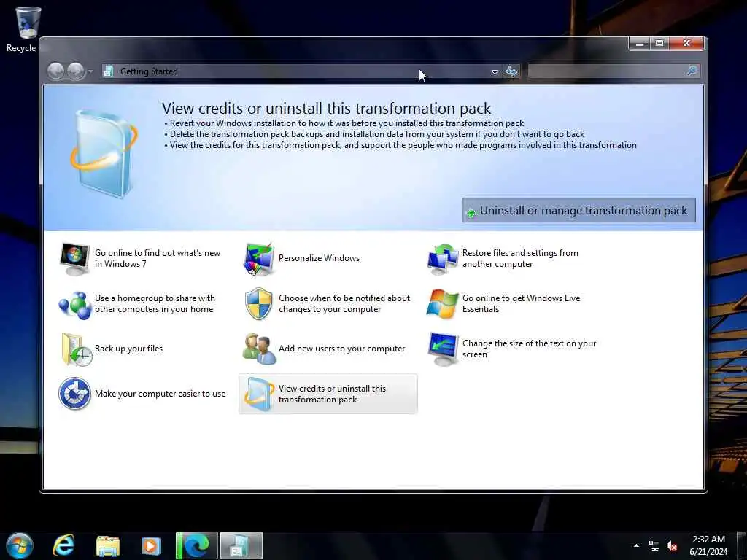Select 'Back up your files' label
The image size is (747, 560).
[x=128, y=349]
